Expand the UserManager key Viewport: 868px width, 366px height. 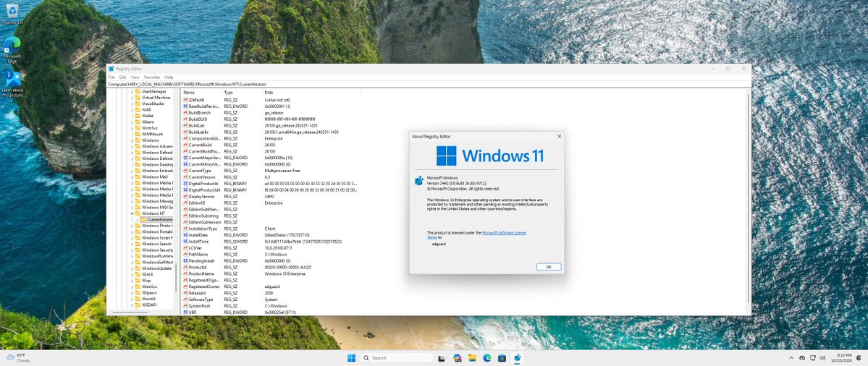(x=132, y=91)
